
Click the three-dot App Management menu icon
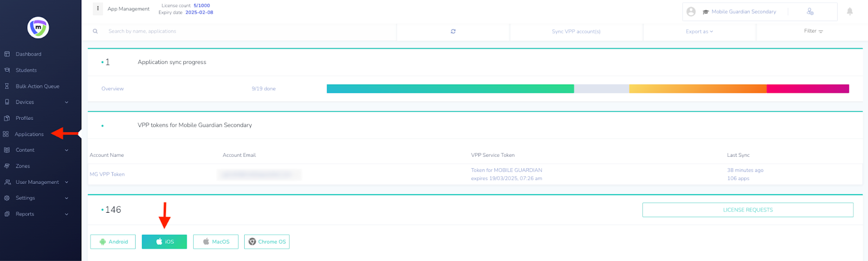pos(98,9)
